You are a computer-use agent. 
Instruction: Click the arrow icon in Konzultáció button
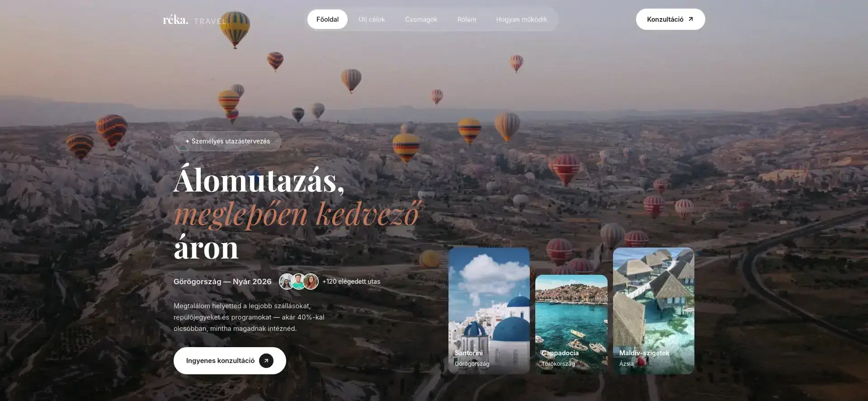[x=690, y=19]
